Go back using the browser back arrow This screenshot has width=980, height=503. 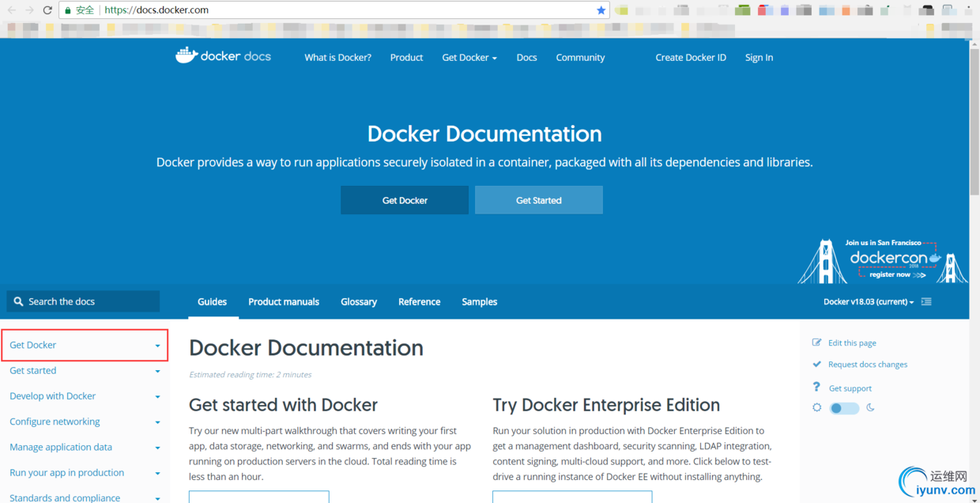coord(11,10)
